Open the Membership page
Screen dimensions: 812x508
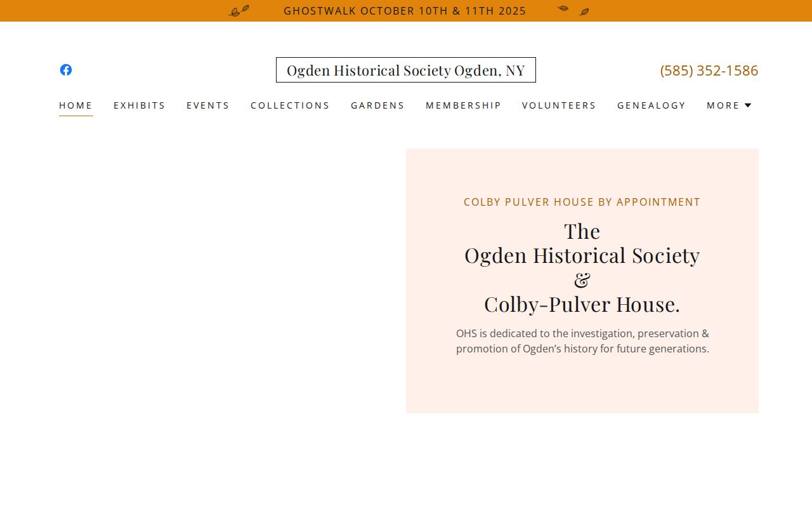tap(463, 105)
